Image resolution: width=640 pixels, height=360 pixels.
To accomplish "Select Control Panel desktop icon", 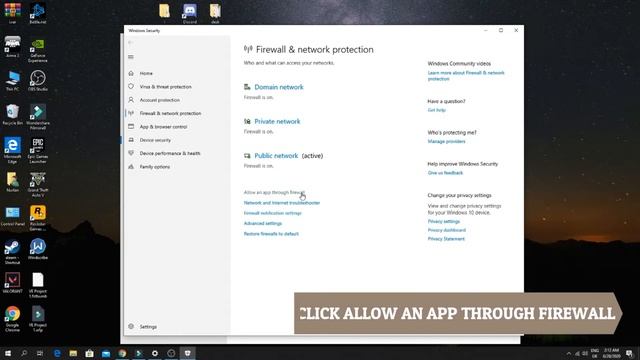I will tap(12, 216).
